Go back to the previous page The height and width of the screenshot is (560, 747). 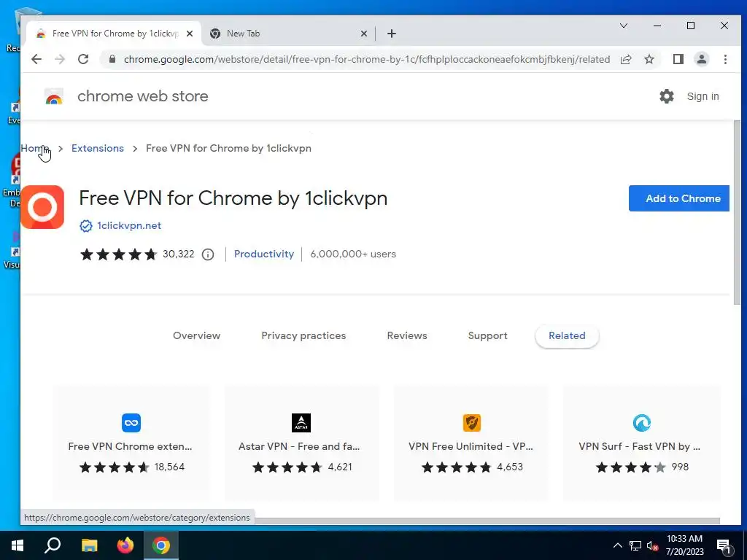pyautogui.click(x=36, y=59)
